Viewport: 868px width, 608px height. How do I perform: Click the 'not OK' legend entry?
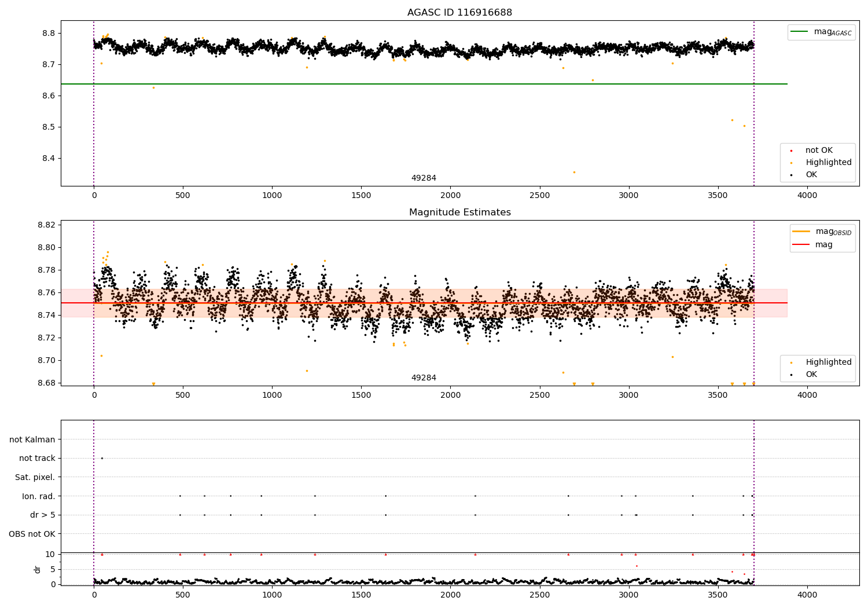[819, 151]
